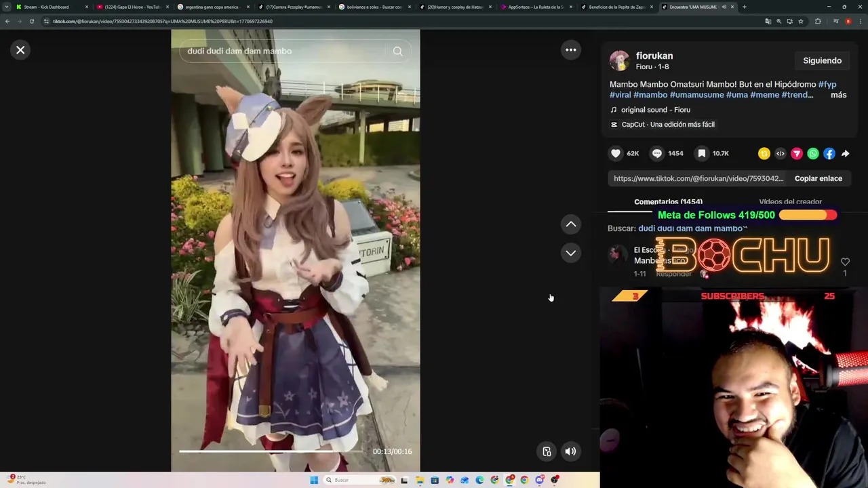Click the search magnifier icon in video overlay
This screenshot has height=488, width=868.
397,51
